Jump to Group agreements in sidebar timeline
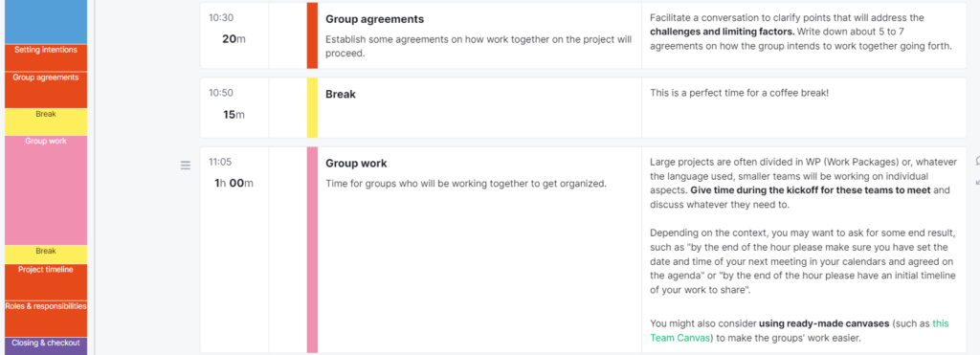Viewport: 980px width, 355px height. tap(46, 90)
